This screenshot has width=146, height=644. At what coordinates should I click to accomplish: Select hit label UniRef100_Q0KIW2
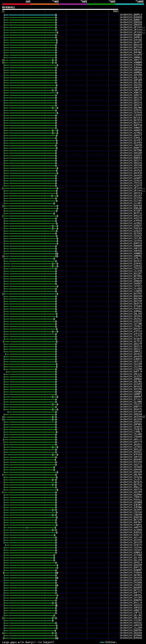pyautogui.click(x=131, y=40)
